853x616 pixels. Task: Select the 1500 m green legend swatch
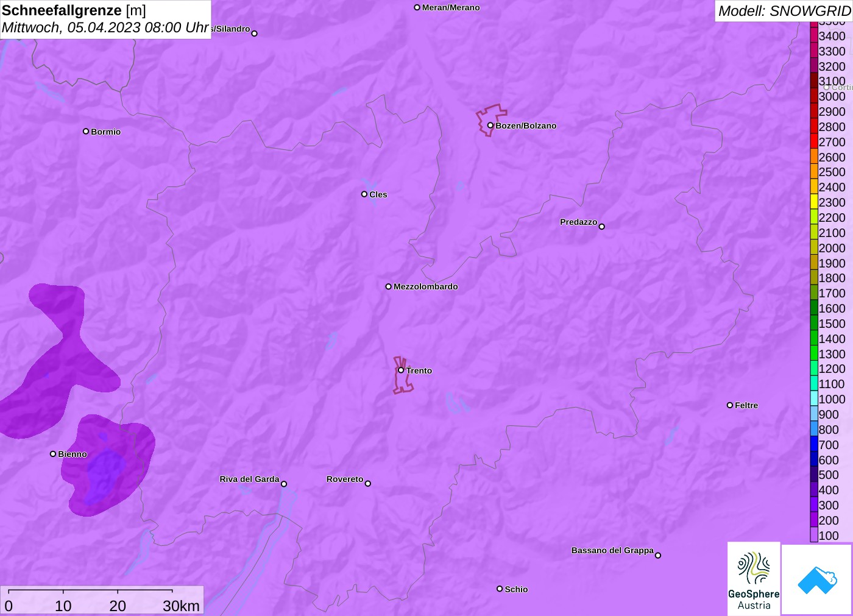pyautogui.click(x=814, y=323)
